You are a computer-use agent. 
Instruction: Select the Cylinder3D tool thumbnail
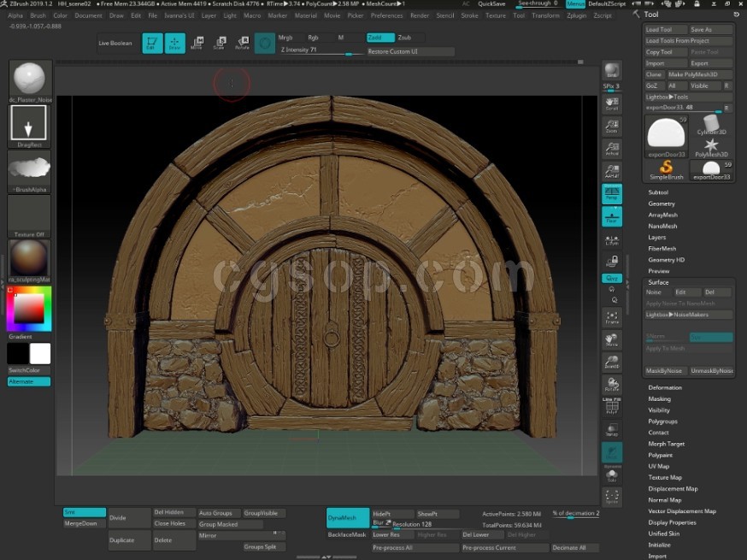point(711,126)
